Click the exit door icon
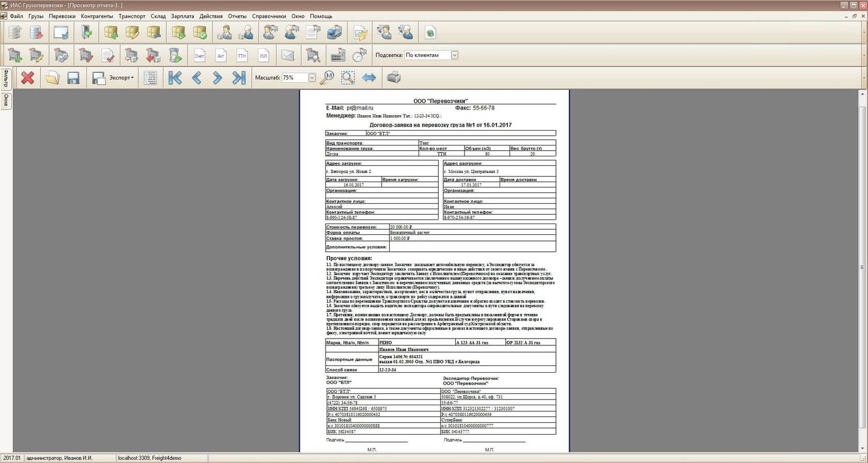This screenshot has height=463, width=868. 86,33
